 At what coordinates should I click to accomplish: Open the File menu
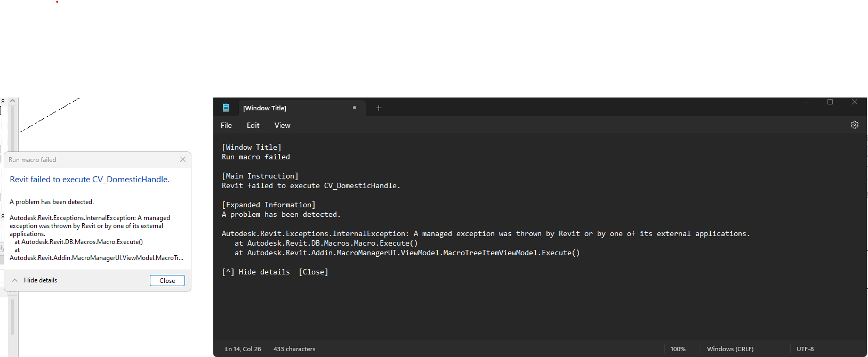coord(226,125)
